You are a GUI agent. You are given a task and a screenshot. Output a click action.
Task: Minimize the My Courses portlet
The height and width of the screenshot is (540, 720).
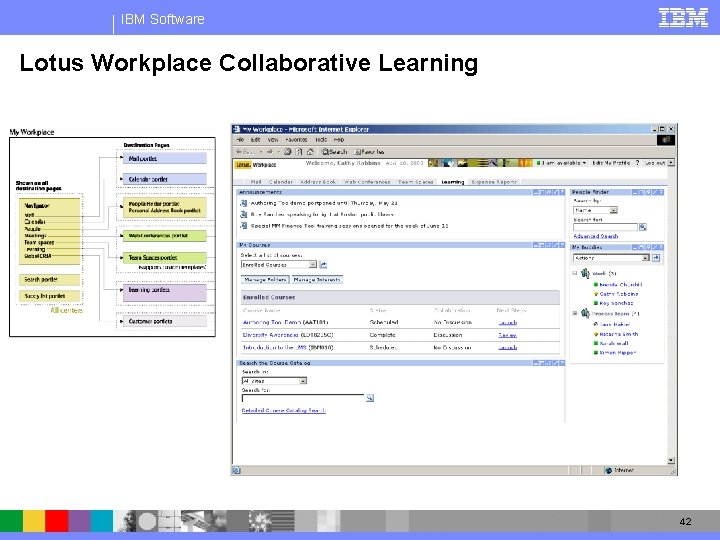click(x=535, y=245)
